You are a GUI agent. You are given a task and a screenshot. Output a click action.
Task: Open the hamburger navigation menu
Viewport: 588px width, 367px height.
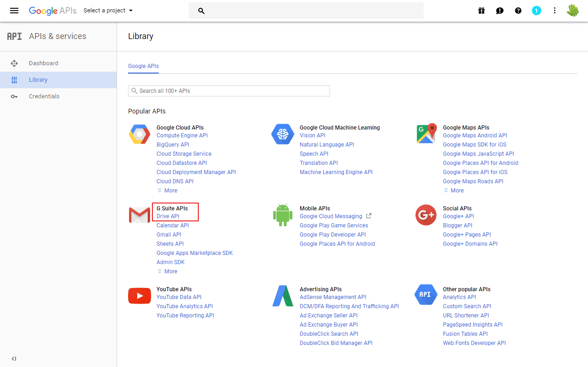coord(14,11)
